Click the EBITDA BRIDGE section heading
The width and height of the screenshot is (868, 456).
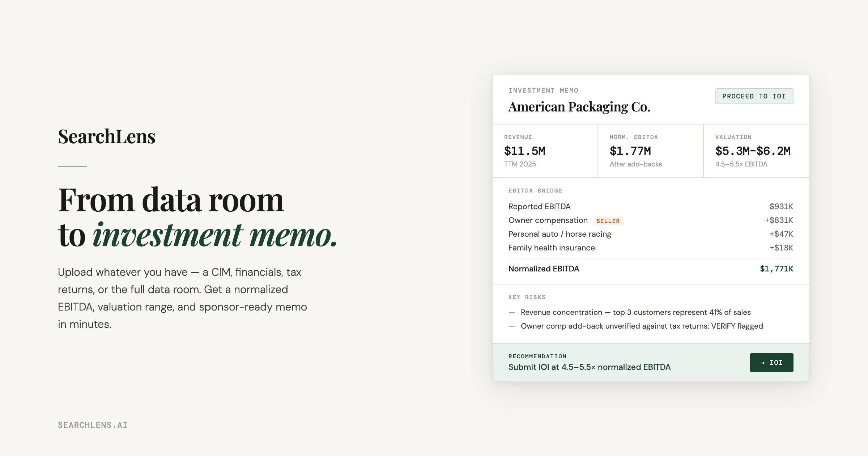tap(535, 191)
